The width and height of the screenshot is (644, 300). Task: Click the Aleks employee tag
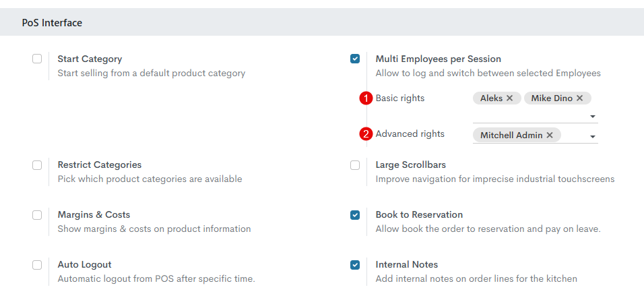(491, 98)
